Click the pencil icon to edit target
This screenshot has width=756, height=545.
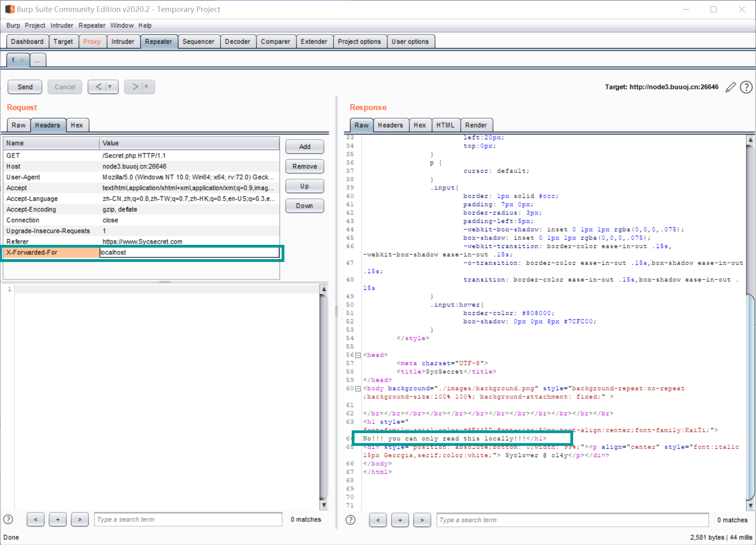coord(731,87)
